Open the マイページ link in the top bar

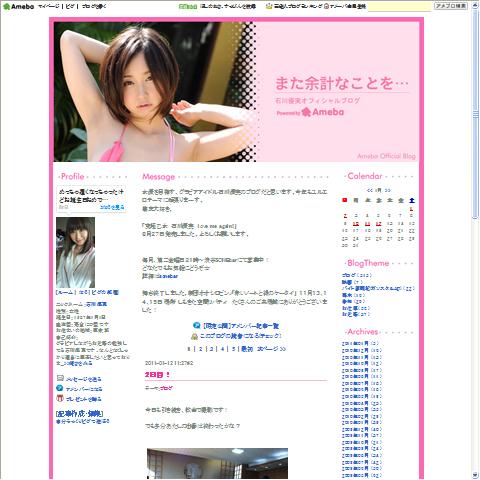point(49,6)
